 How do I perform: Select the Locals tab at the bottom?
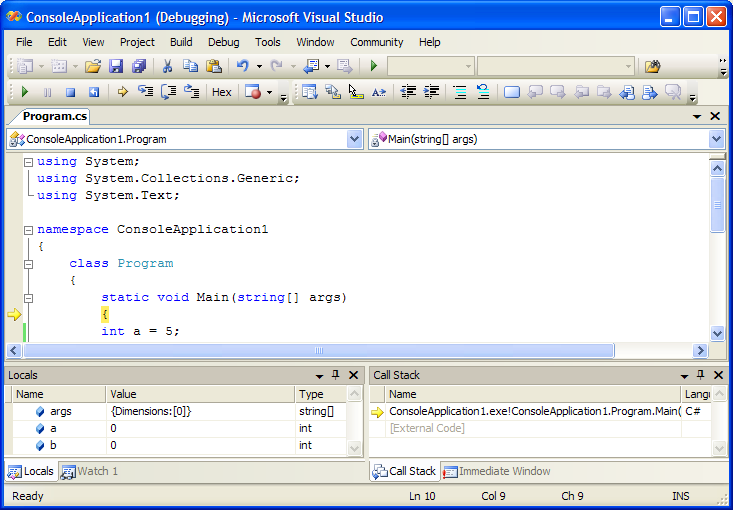click(x=31, y=471)
